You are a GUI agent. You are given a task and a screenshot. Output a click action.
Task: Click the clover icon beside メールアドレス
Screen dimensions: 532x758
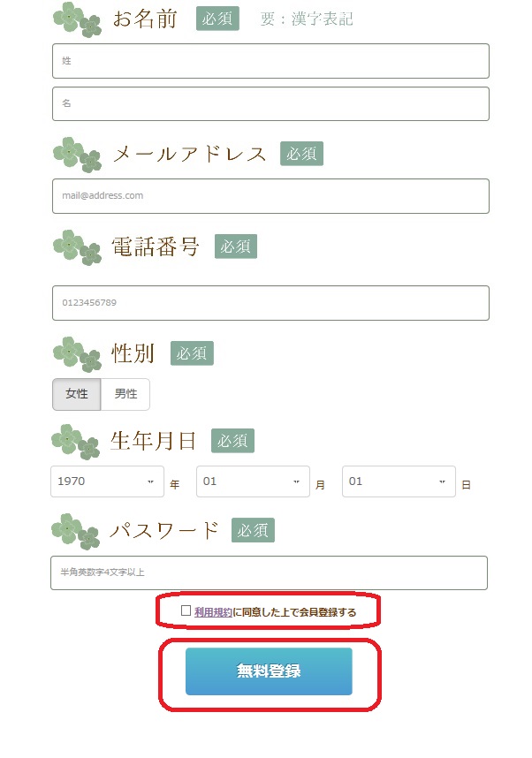click(78, 155)
